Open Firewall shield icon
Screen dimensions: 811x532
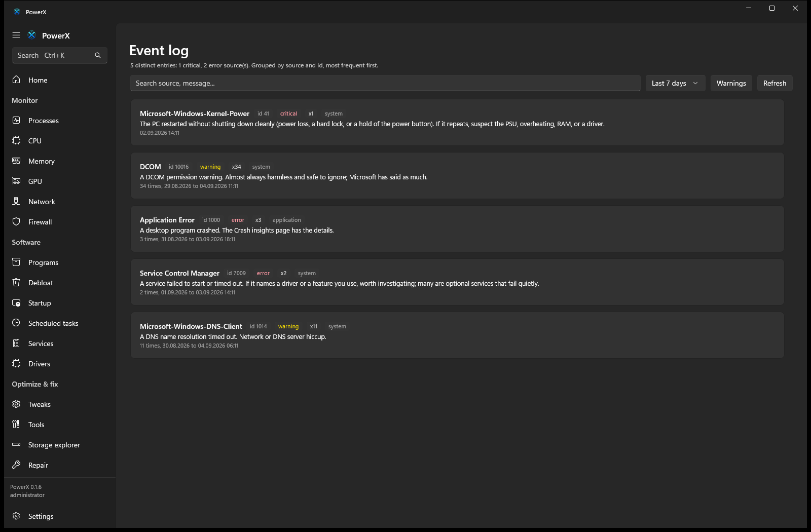tap(16, 221)
